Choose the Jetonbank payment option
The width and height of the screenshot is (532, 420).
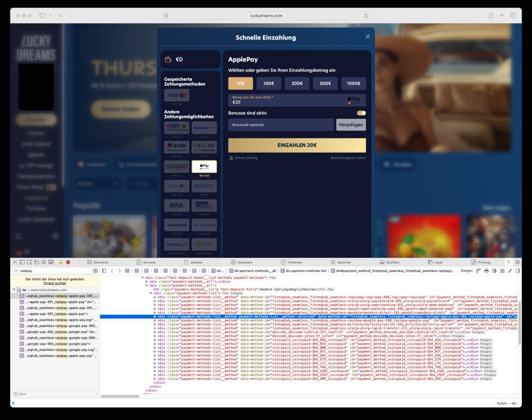[176, 225]
